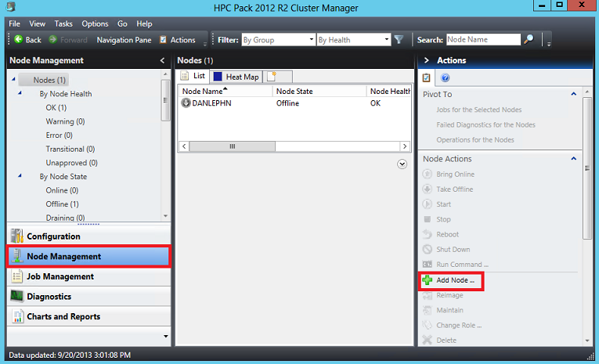
Task: Click the search magnifier icon
Action: [x=529, y=39]
